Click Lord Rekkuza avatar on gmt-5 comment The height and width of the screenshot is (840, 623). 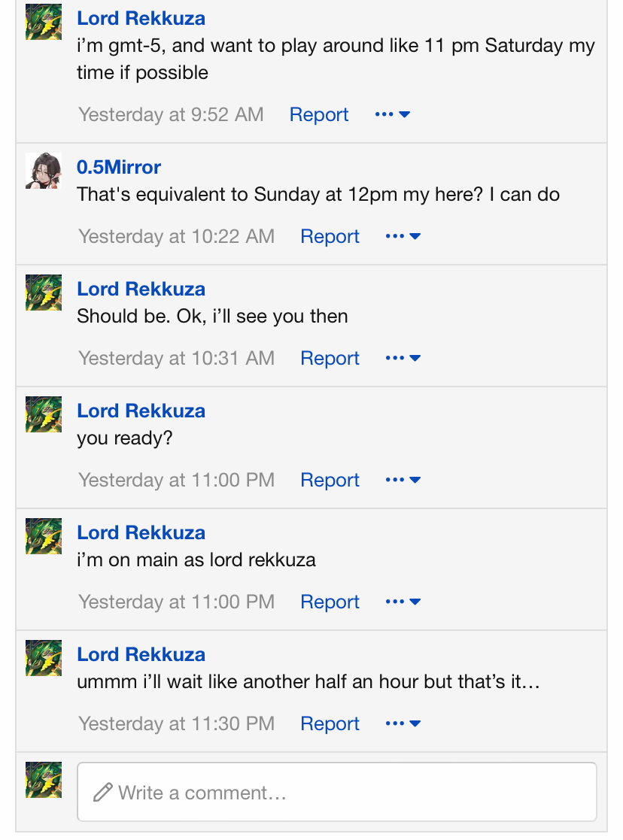[44, 22]
